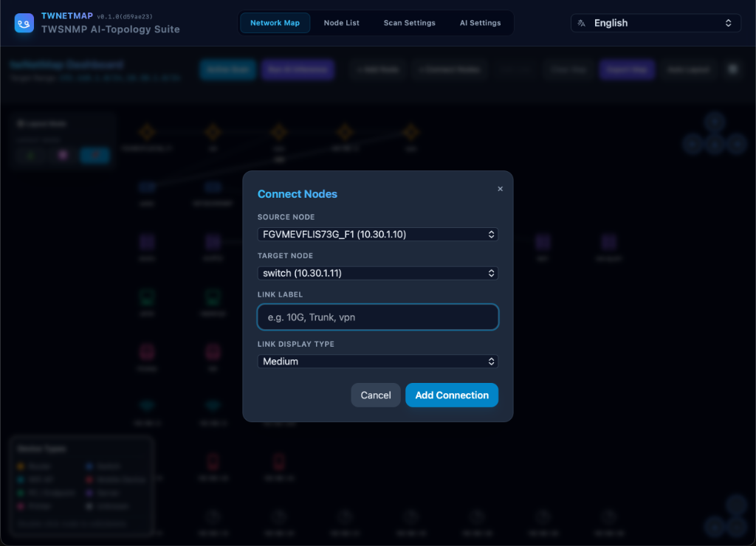Click the LINK DISPLAY TYPE label

tap(295, 344)
